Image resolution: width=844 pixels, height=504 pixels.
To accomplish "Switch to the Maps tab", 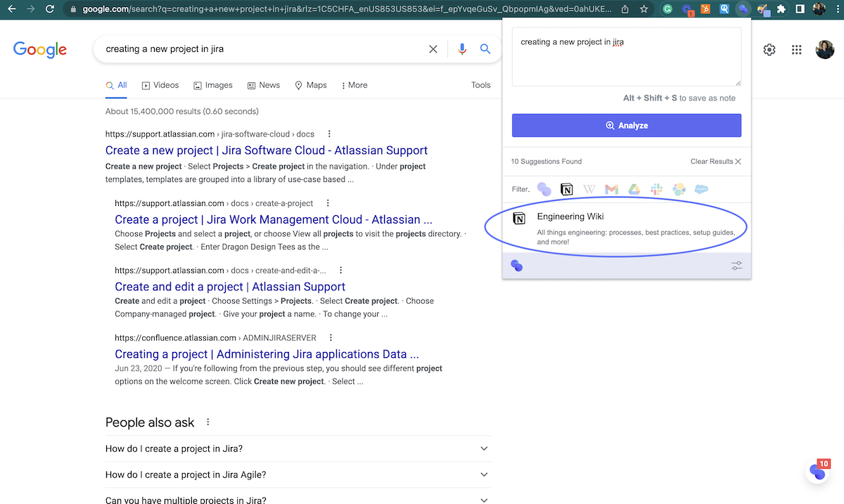I will (311, 85).
